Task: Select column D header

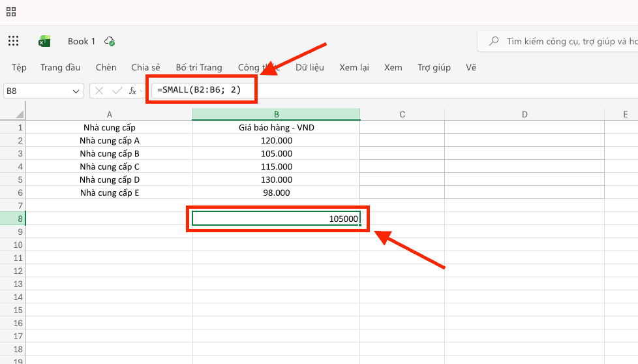Action: [524, 114]
